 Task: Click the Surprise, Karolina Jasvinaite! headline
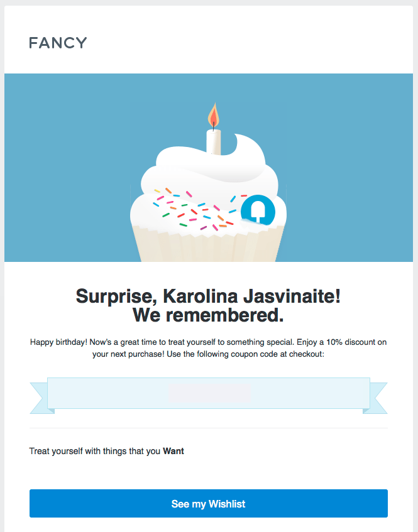[208, 296]
